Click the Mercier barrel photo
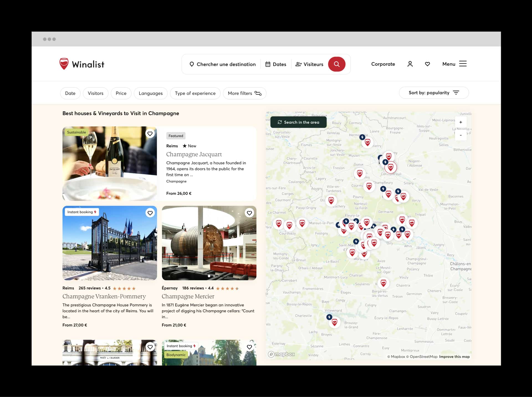Viewport: 532px width, 397px height. [209, 243]
